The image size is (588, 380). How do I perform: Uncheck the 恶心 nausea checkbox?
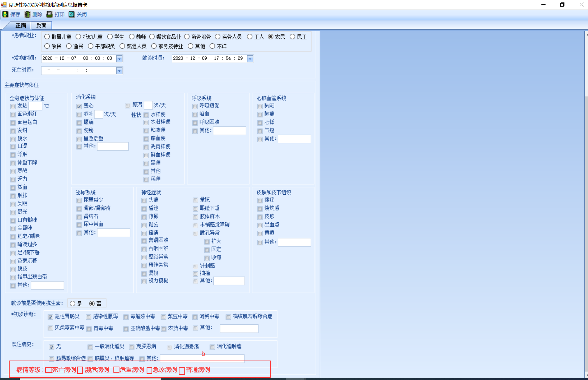(x=79, y=106)
